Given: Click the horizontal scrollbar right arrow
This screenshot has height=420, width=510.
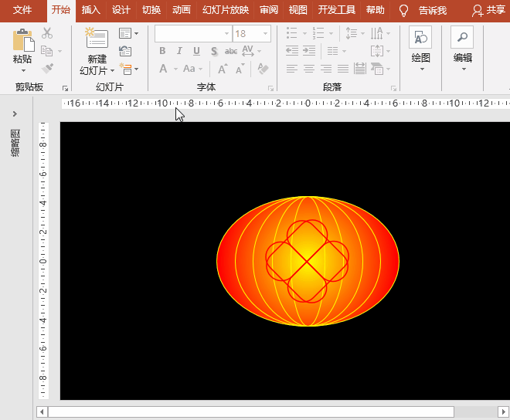Looking at the screenshot, I should [x=503, y=412].
